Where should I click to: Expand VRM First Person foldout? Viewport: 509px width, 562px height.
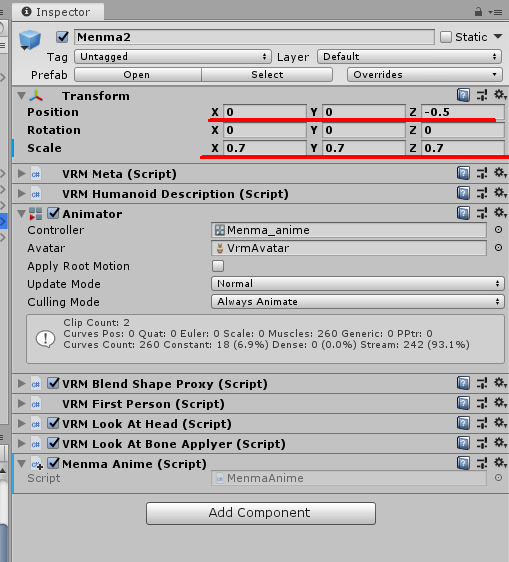coord(22,404)
